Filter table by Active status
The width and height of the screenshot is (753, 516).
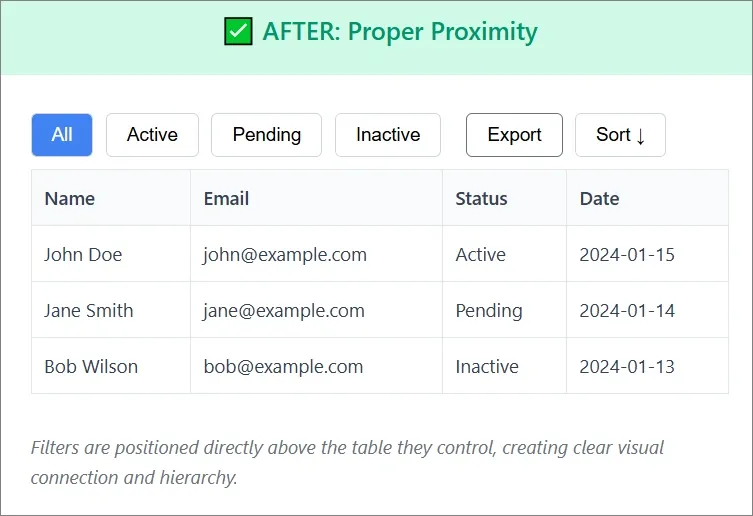click(x=152, y=135)
